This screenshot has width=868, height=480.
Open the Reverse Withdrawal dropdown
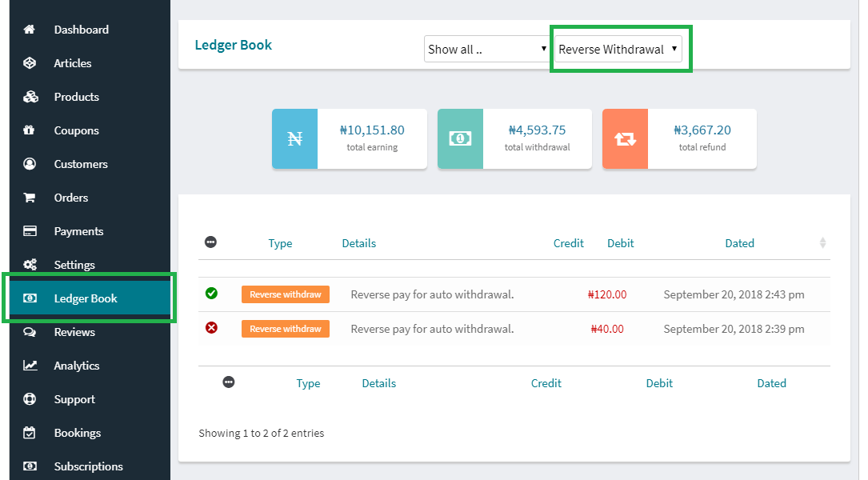(617, 49)
